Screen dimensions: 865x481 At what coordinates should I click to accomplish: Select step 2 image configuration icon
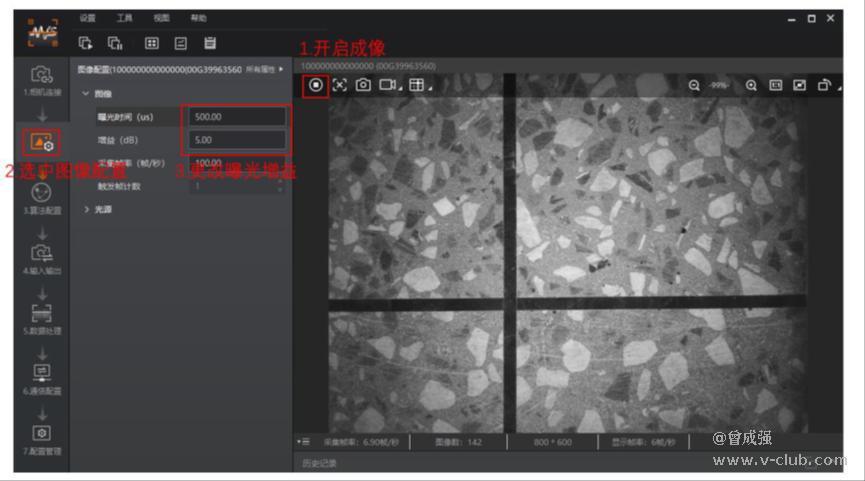[x=42, y=142]
